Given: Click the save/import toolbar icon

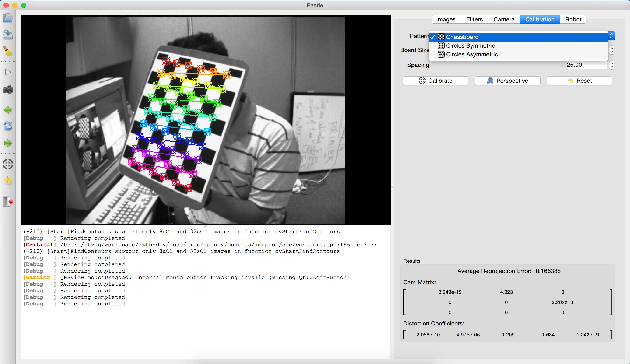Looking at the screenshot, I should (8, 35).
